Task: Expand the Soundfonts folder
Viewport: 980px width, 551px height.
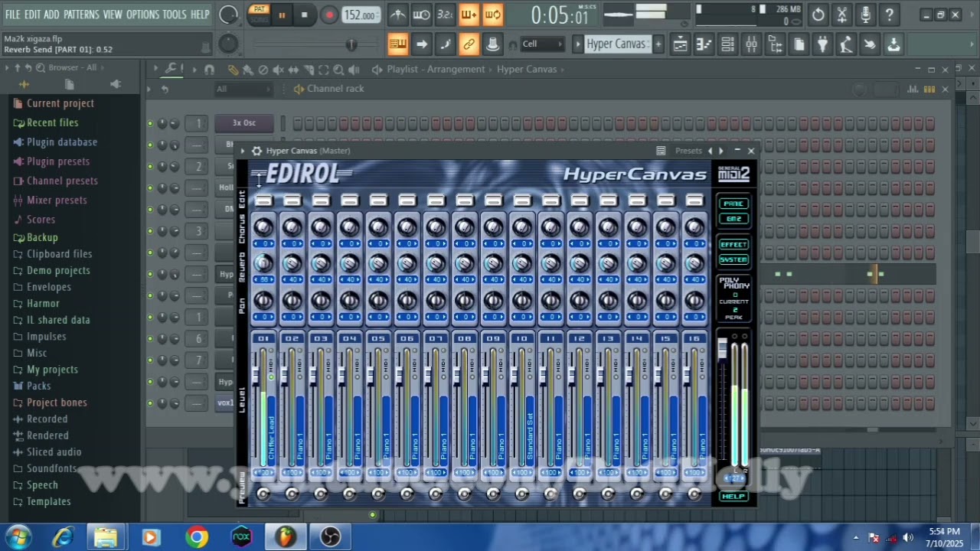Action: coord(51,468)
